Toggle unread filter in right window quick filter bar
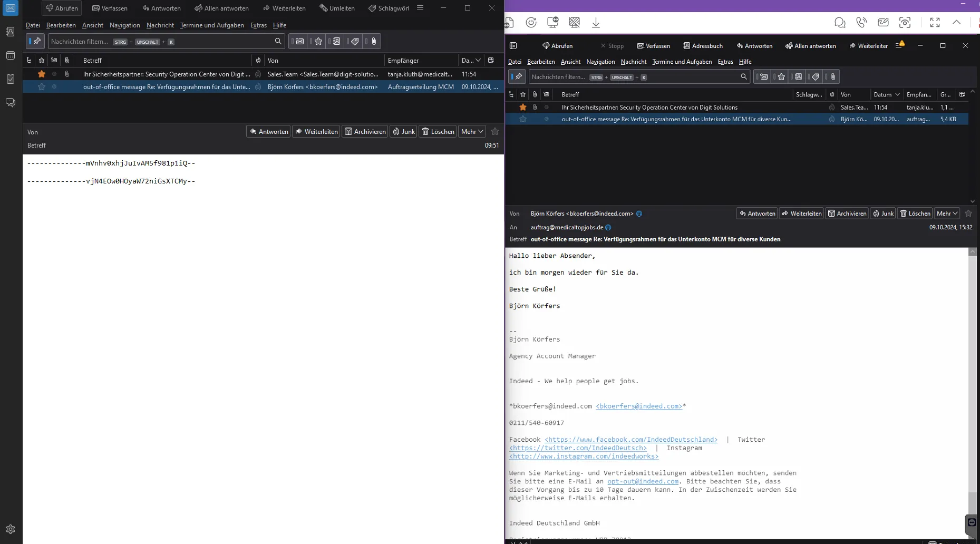The width and height of the screenshot is (980, 544). click(x=763, y=76)
